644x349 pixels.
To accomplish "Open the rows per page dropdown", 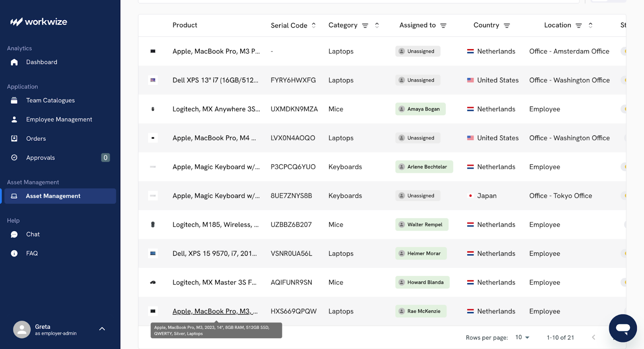I will (522, 337).
